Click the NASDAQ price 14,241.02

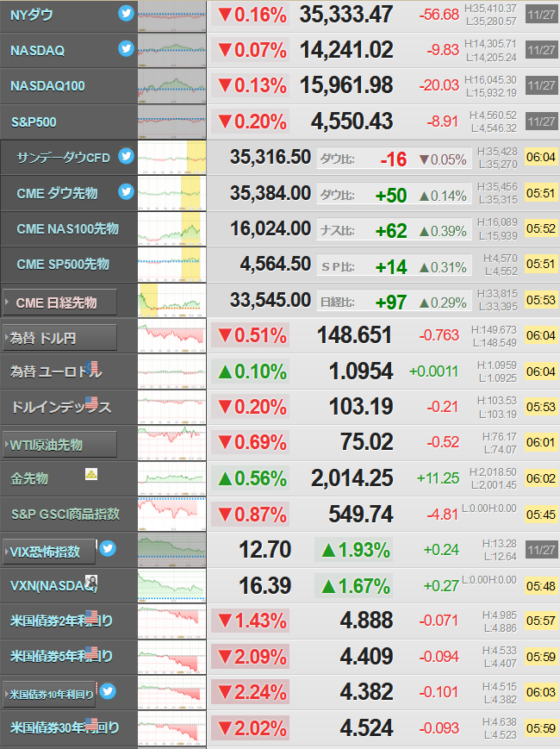(x=346, y=50)
